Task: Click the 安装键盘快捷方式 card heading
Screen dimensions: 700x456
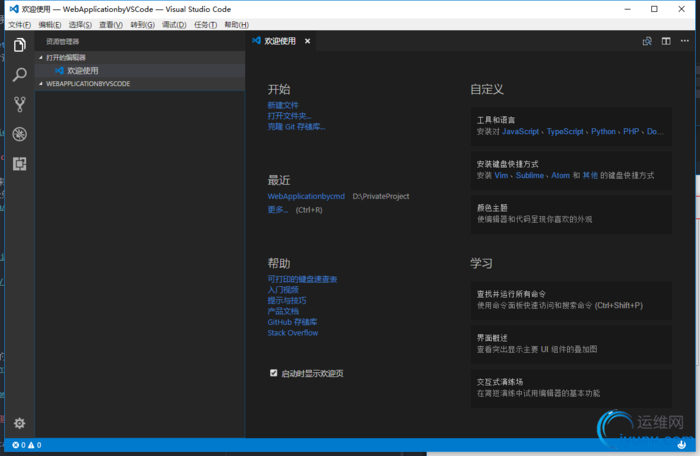Action: pos(508,164)
